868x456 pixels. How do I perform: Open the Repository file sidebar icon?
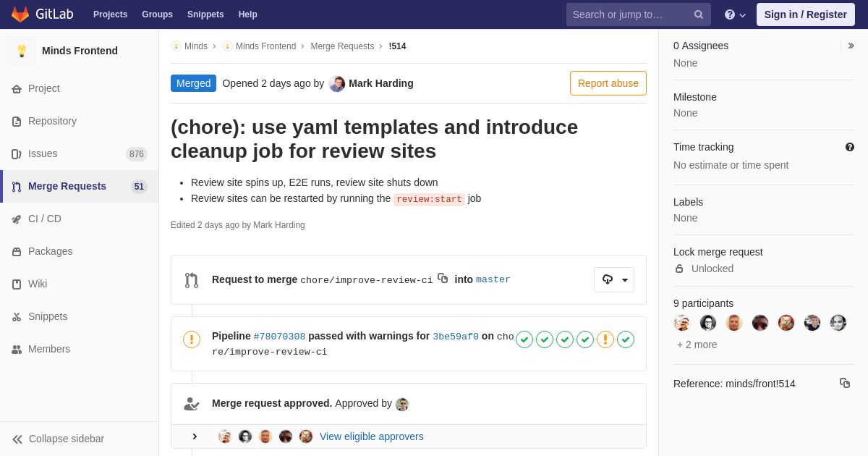pyautogui.click(x=17, y=121)
